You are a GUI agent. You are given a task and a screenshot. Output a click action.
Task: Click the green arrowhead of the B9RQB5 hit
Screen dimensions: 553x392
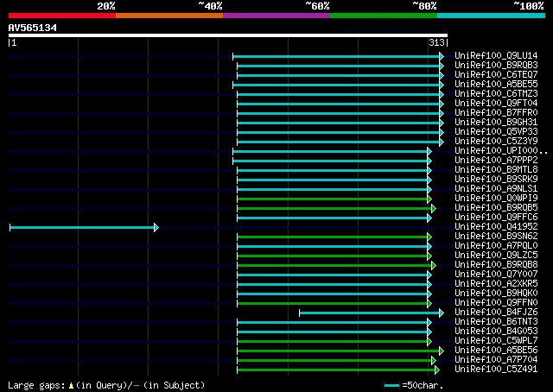tap(433, 208)
